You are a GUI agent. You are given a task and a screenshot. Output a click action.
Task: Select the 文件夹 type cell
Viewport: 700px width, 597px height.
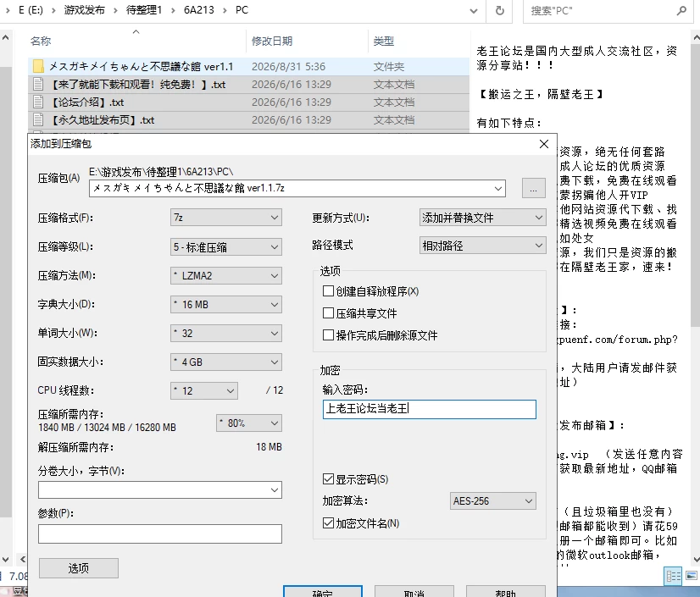(x=388, y=67)
